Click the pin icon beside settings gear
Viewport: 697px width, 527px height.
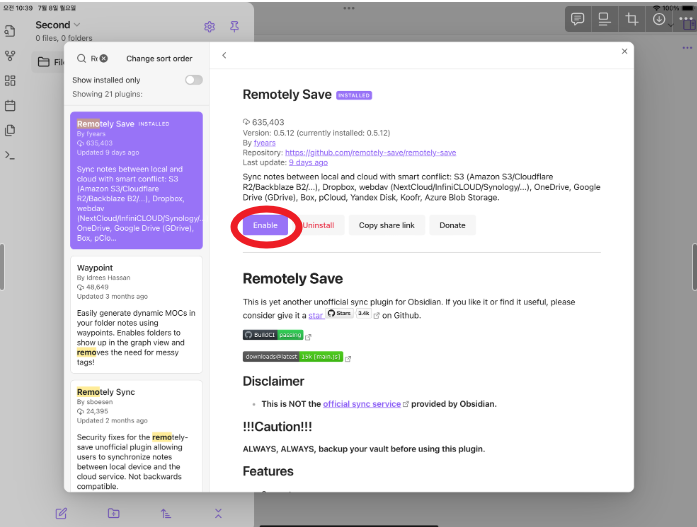tap(234, 27)
